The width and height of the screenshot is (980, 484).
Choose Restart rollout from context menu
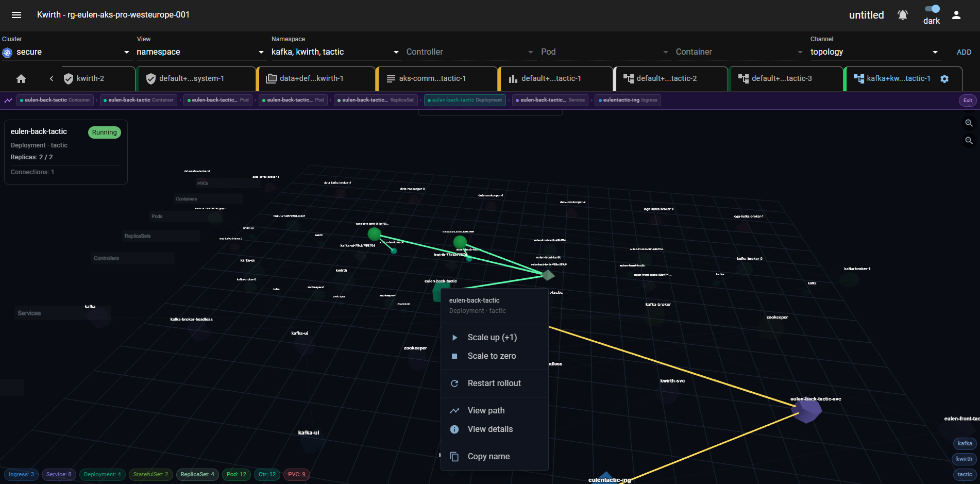click(495, 383)
